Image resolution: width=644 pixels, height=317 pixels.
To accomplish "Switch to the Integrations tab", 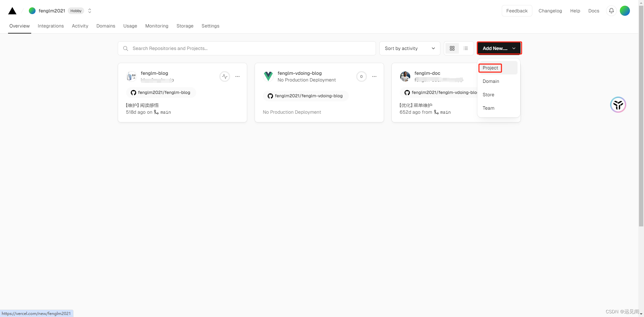I will click(x=51, y=26).
